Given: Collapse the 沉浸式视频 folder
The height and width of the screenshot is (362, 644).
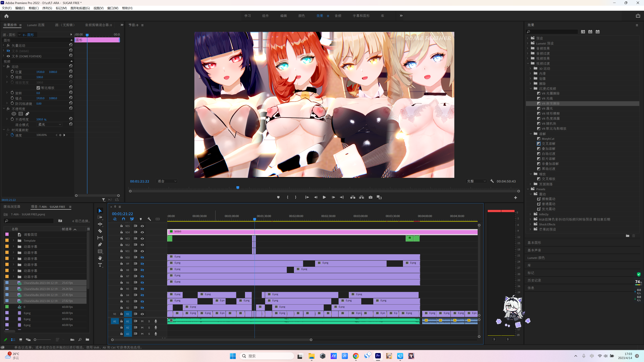Looking at the screenshot, I should [531, 88].
